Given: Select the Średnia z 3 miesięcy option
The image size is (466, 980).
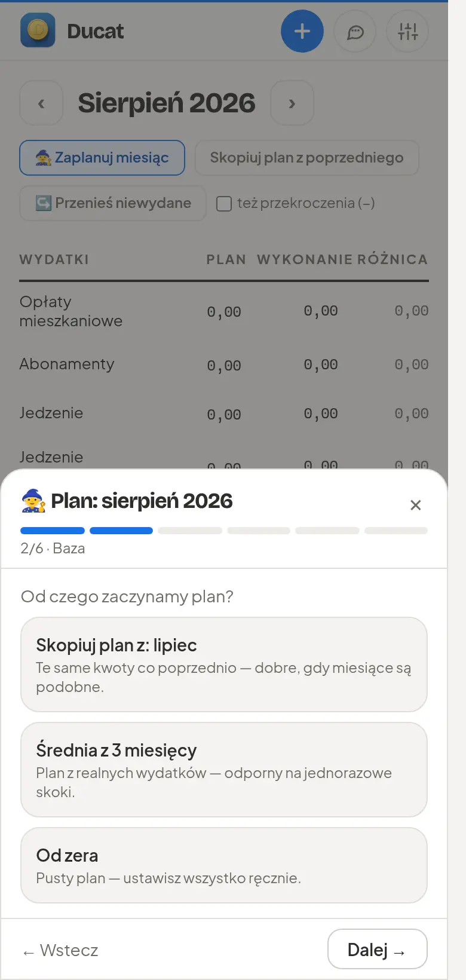Looking at the screenshot, I should pos(224,770).
